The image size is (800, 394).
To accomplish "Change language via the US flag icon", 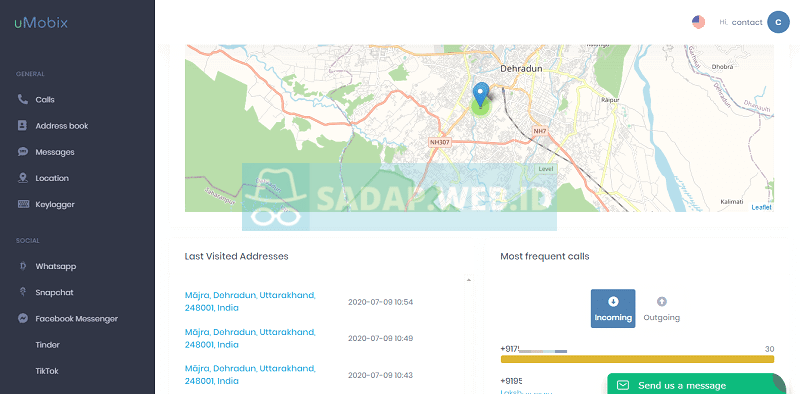I will (x=698, y=22).
